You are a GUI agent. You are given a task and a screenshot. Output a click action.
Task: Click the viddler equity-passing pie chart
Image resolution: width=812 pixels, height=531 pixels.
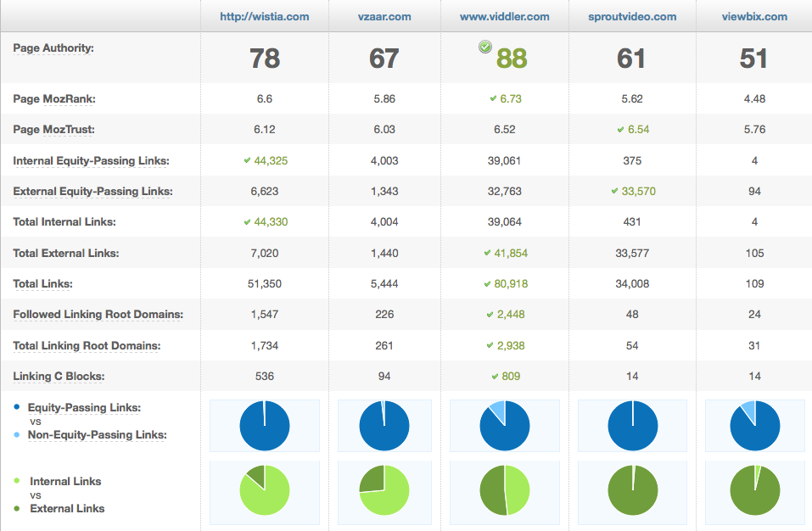(505, 426)
